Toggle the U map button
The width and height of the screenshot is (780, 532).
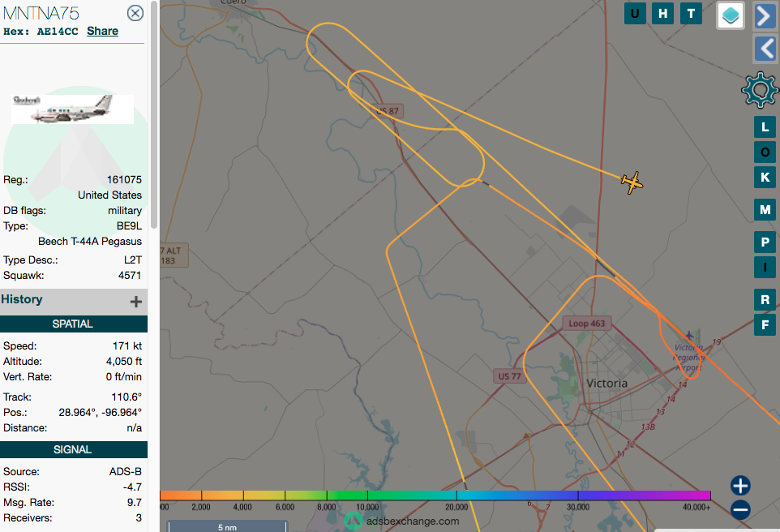click(x=635, y=14)
